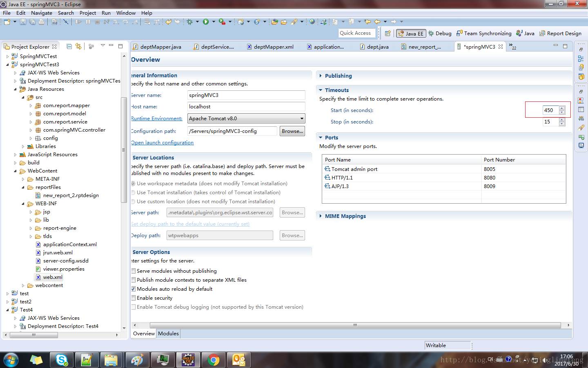Click the Quick Access search box

pyautogui.click(x=356, y=33)
